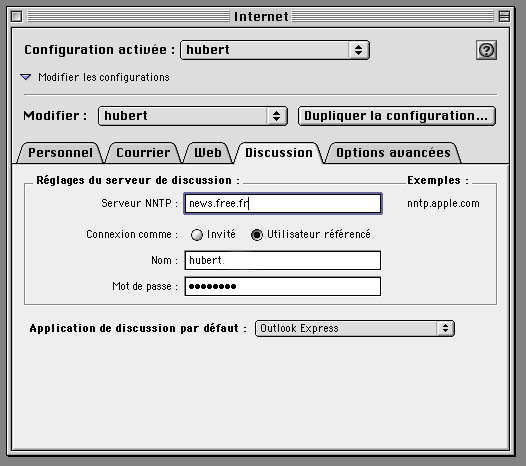
Task: Open the help question mark icon
Action: pos(486,50)
